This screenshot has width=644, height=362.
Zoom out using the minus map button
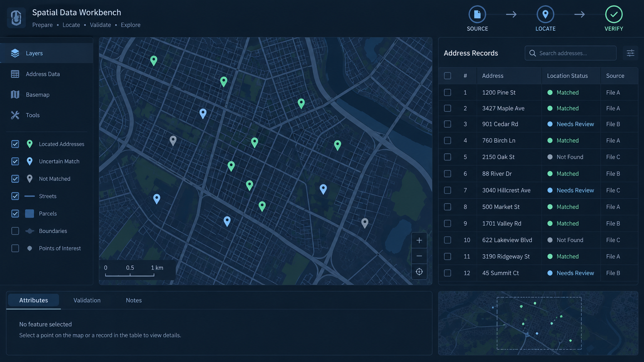(419, 256)
